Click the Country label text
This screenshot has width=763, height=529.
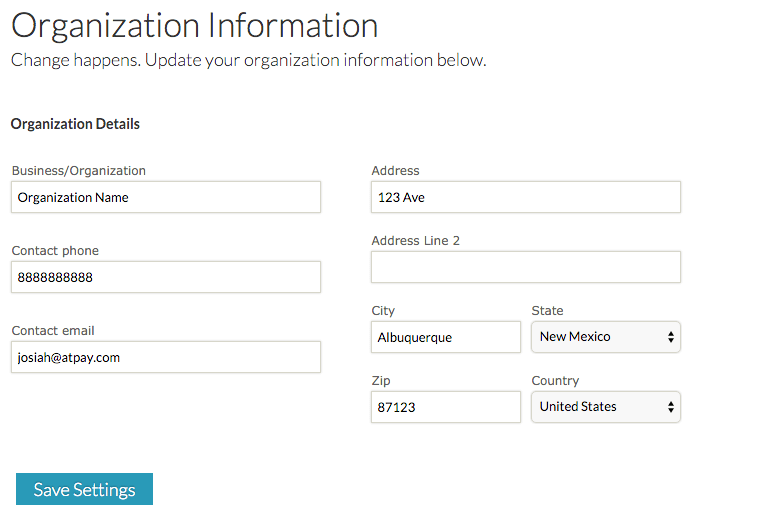tap(555, 381)
